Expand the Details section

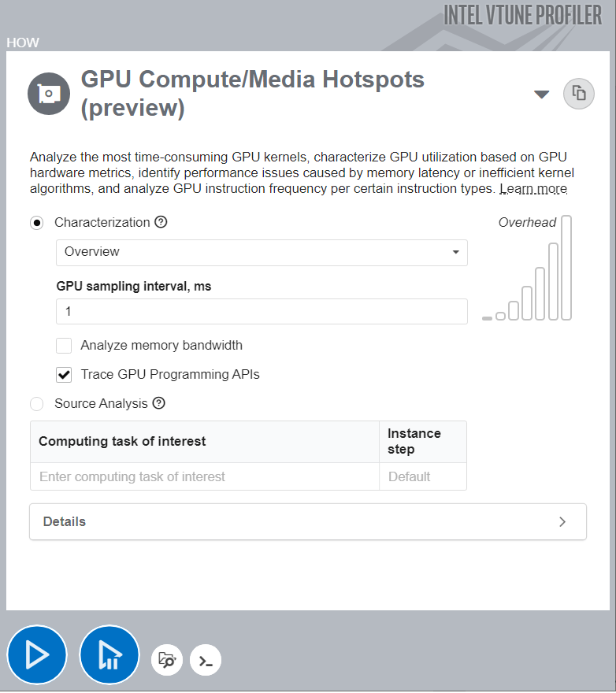pyautogui.click(x=307, y=521)
